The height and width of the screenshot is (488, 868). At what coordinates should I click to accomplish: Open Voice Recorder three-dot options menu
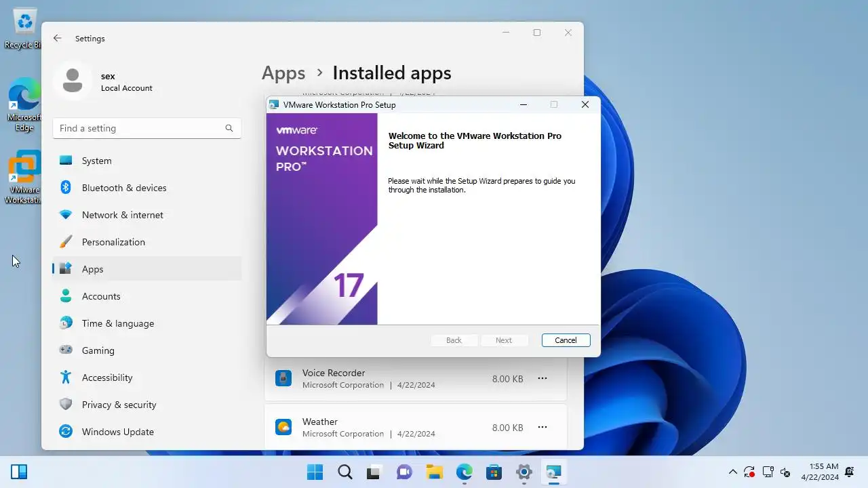click(x=542, y=378)
